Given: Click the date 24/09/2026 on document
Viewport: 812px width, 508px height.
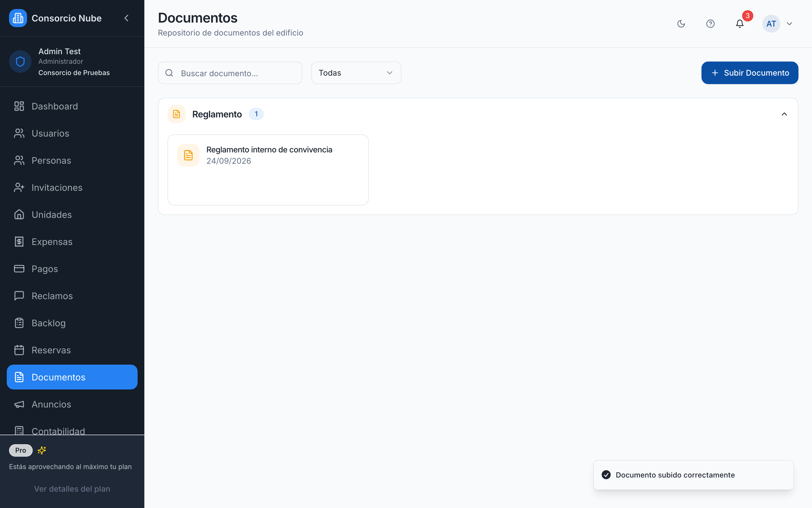Looking at the screenshot, I should point(228,161).
